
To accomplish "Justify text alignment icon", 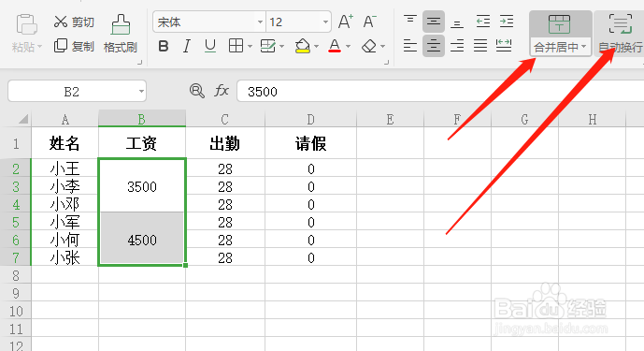I will (480, 46).
